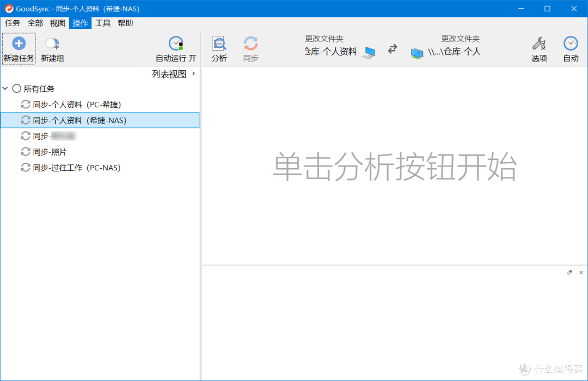Open the 列表视图 view dropdown

[x=173, y=74]
